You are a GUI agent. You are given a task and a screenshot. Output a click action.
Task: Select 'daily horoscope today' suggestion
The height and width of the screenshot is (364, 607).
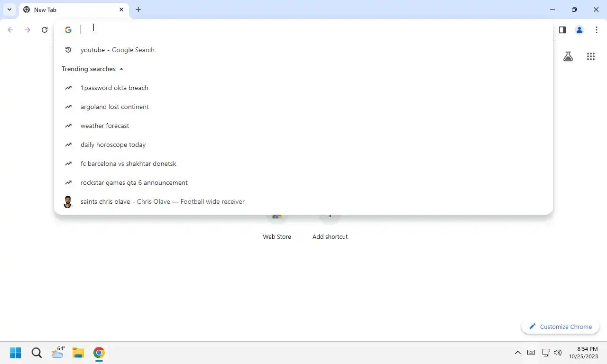(303, 145)
